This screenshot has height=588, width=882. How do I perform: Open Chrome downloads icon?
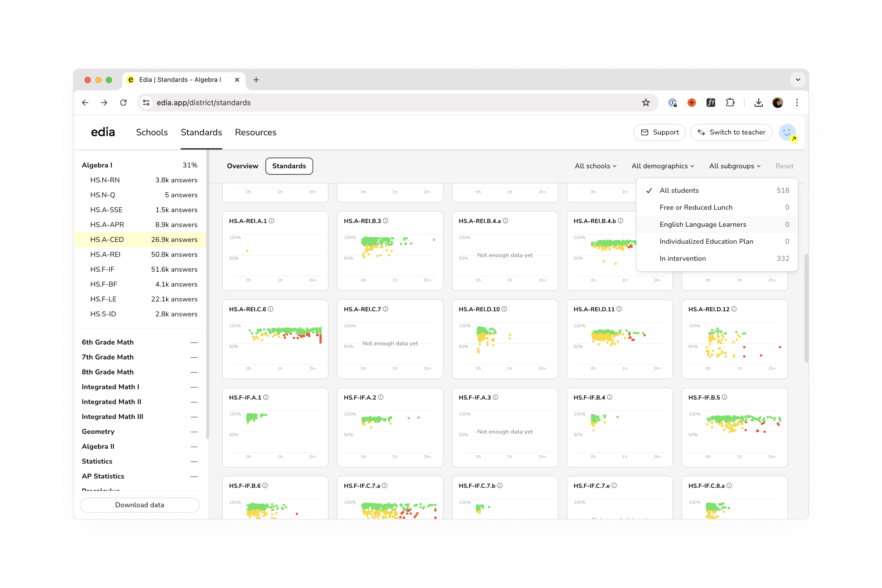pos(758,103)
